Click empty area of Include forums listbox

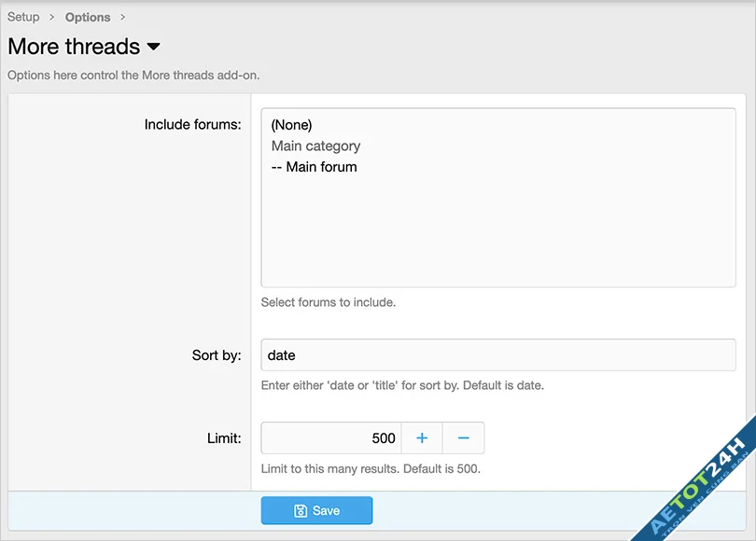click(497, 233)
